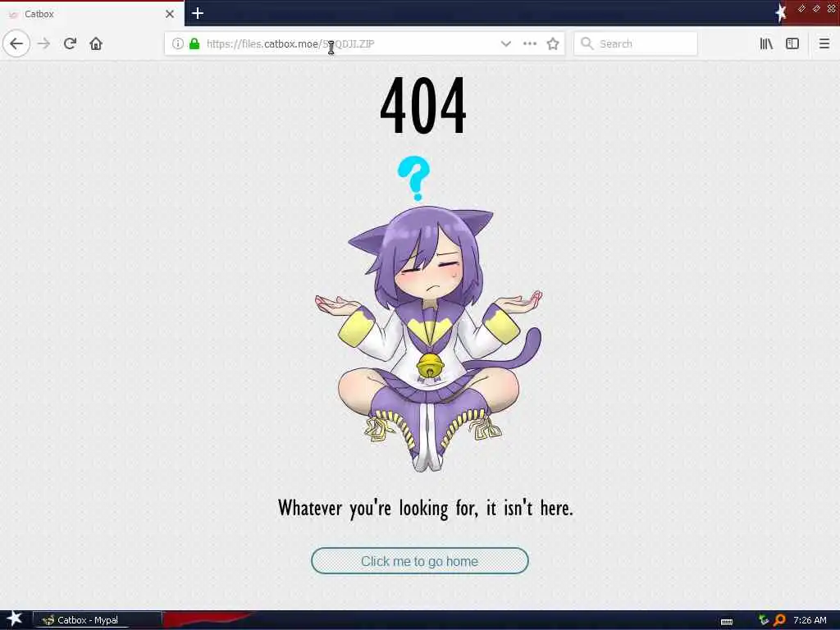Focus the Search input field
The width and height of the screenshot is (840, 630).
pos(636,43)
